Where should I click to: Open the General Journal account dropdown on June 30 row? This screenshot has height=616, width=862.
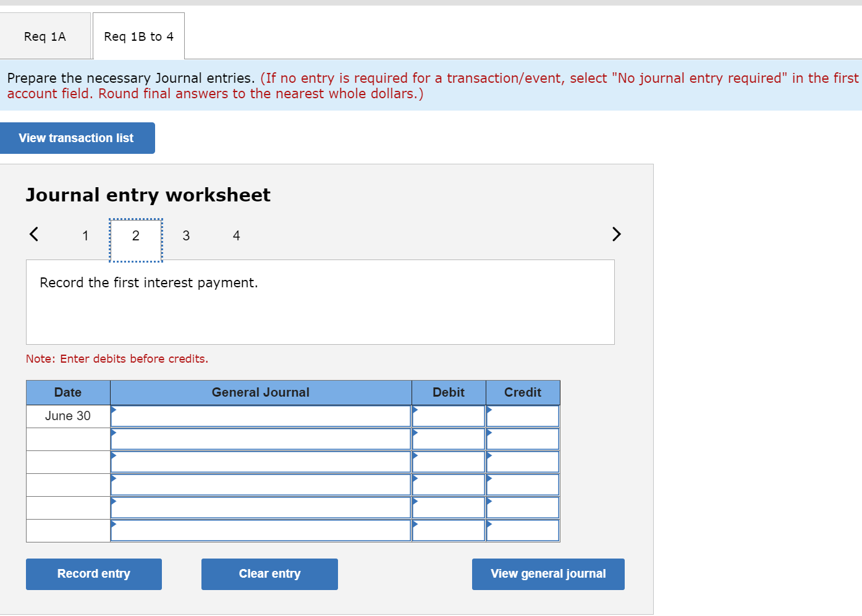click(x=261, y=416)
